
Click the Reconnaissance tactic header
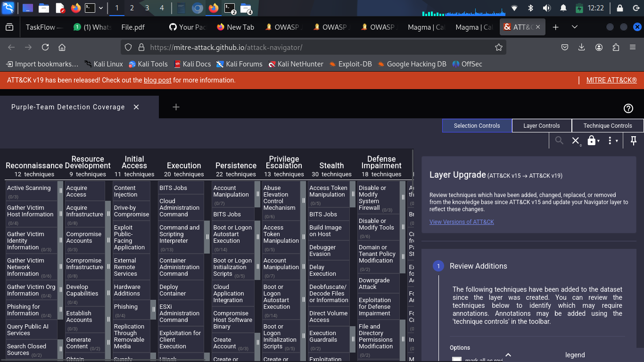[34, 165]
